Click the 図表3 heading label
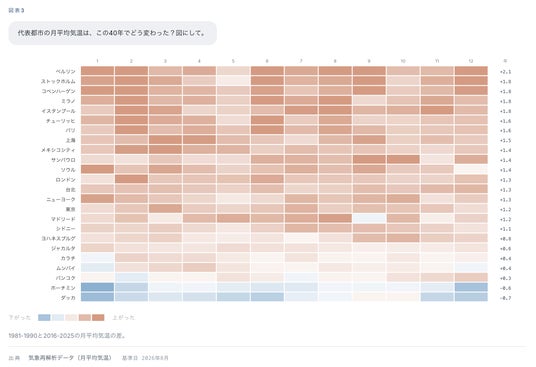Screen dimensions: 536x367 pyautogui.click(x=16, y=10)
